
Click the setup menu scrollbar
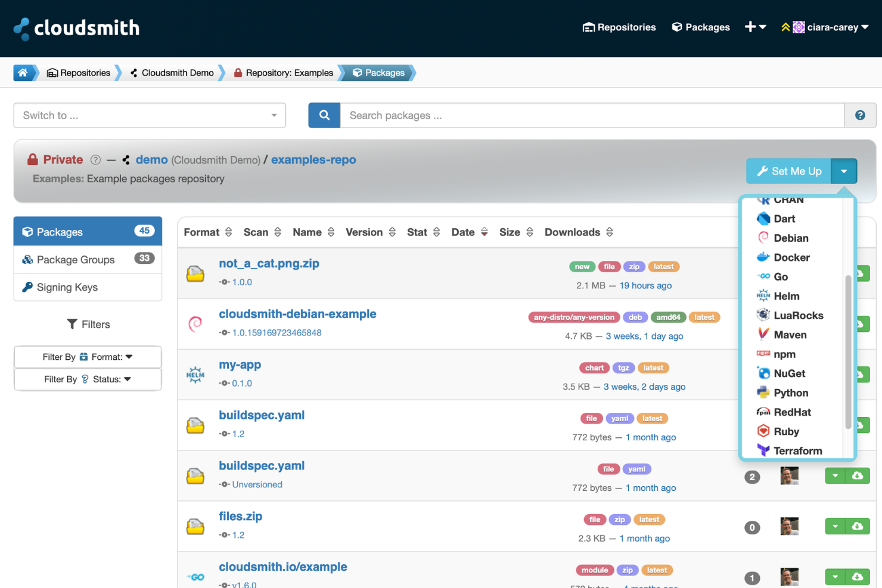pyautogui.click(x=848, y=351)
